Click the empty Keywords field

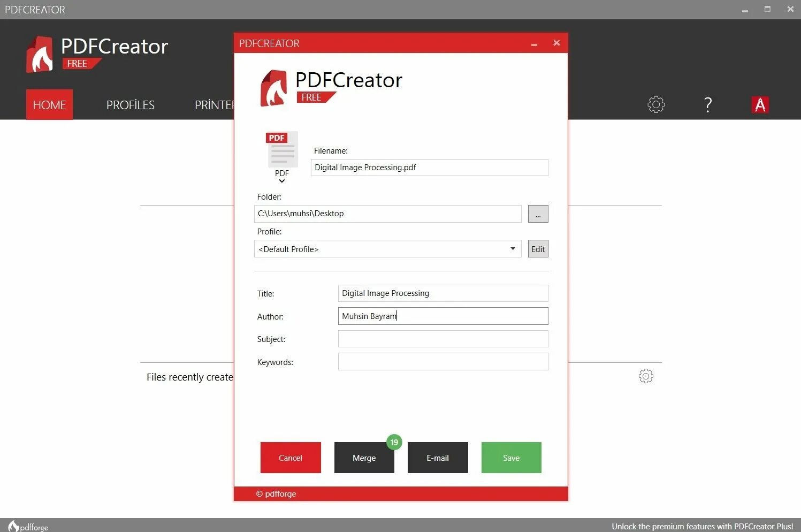pyautogui.click(x=443, y=362)
